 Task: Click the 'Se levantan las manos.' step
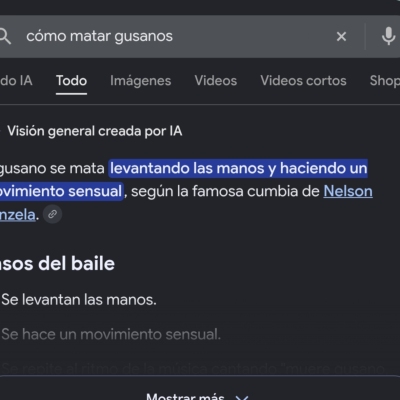click(79, 300)
